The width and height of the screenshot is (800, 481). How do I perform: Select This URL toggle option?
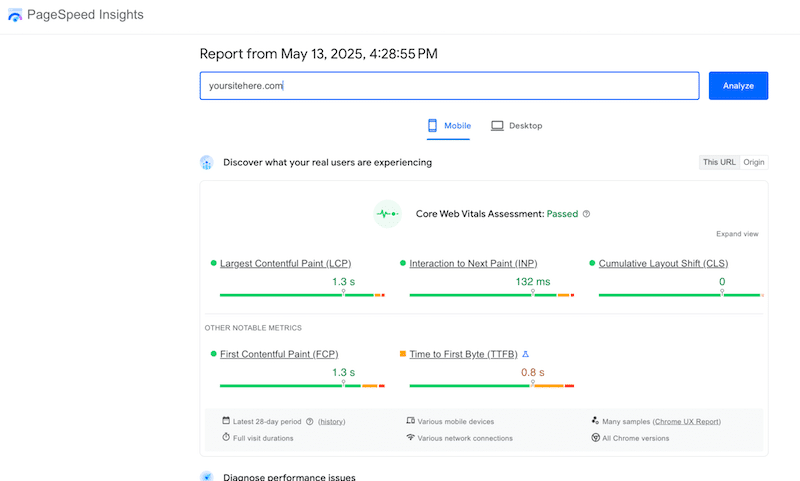tap(719, 162)
